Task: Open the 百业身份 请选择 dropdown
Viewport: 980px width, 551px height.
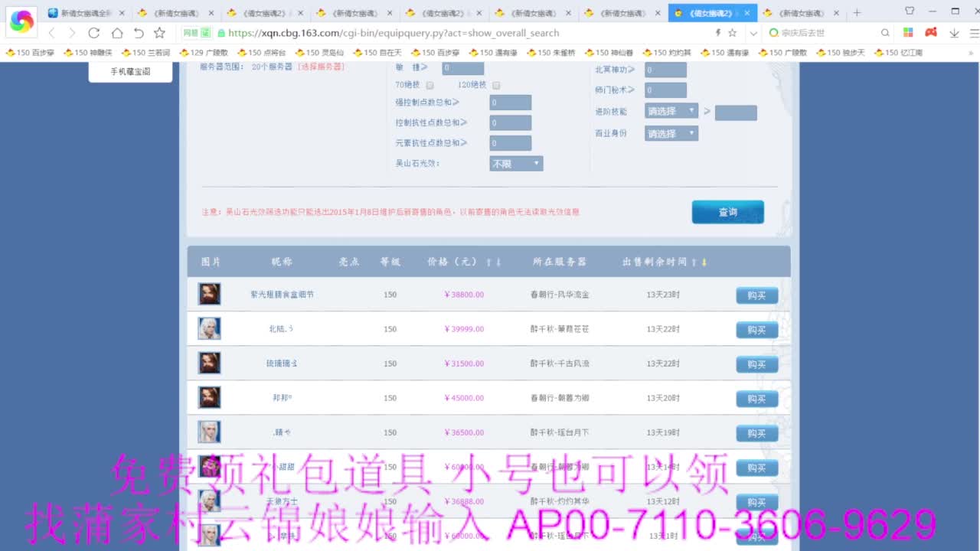Action: pos(671,132)
